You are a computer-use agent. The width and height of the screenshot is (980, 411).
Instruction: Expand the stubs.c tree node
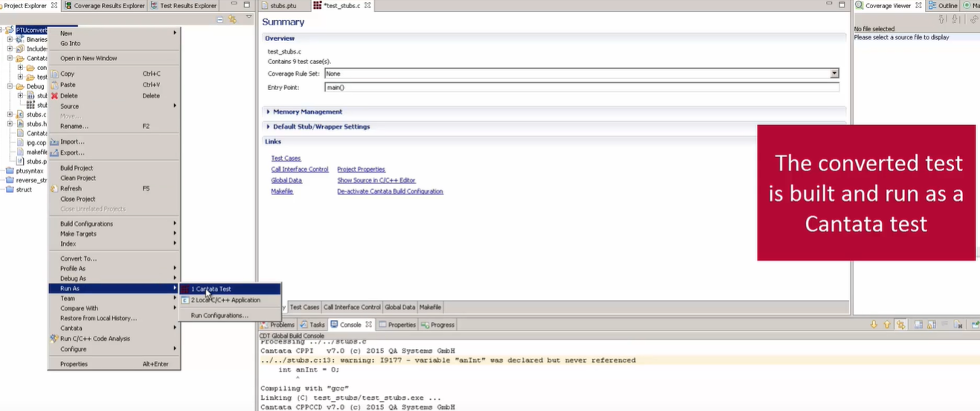[10, 115]
